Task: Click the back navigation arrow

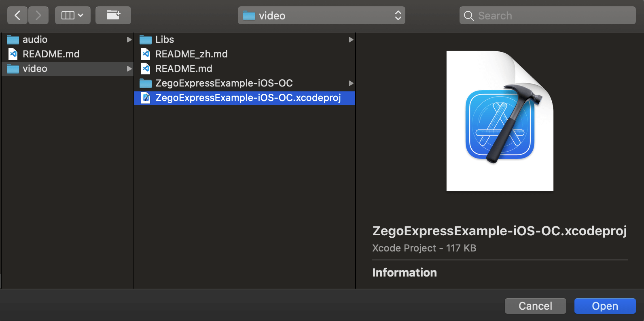Action: click(17, 15)
